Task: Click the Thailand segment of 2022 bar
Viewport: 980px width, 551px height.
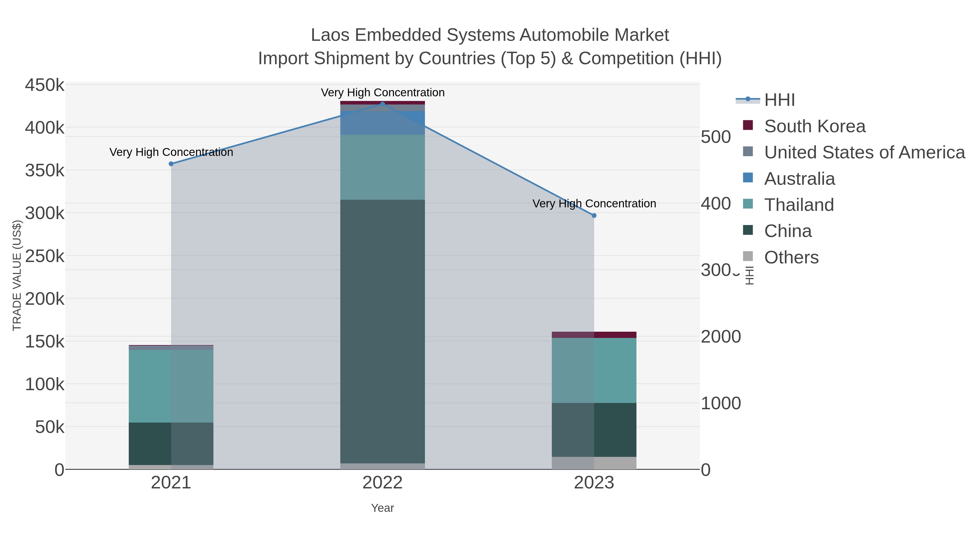Action: (x=383, y=167)
